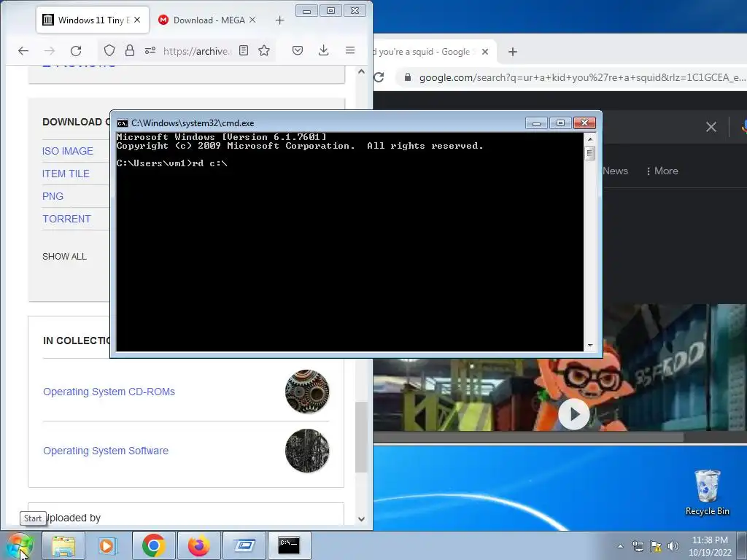Open Firefox downloads panel
The image size is (747, 560).
click(323, 50)
